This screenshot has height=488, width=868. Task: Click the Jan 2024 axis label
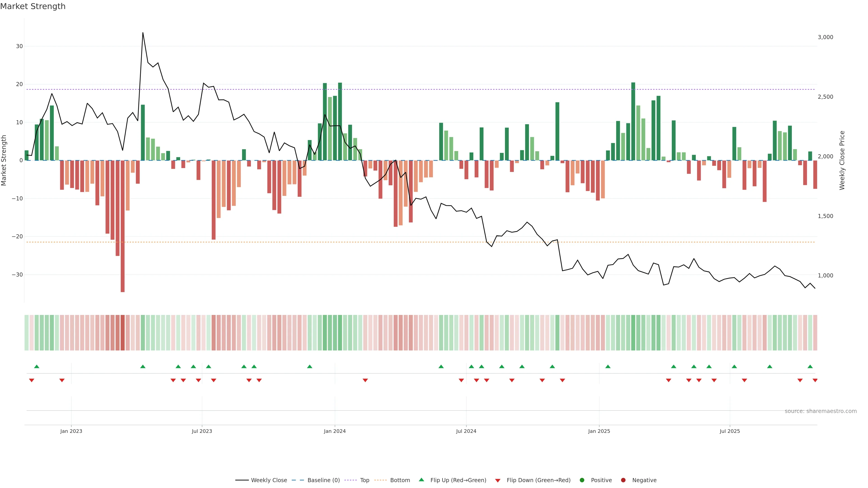tap(335, 431)
